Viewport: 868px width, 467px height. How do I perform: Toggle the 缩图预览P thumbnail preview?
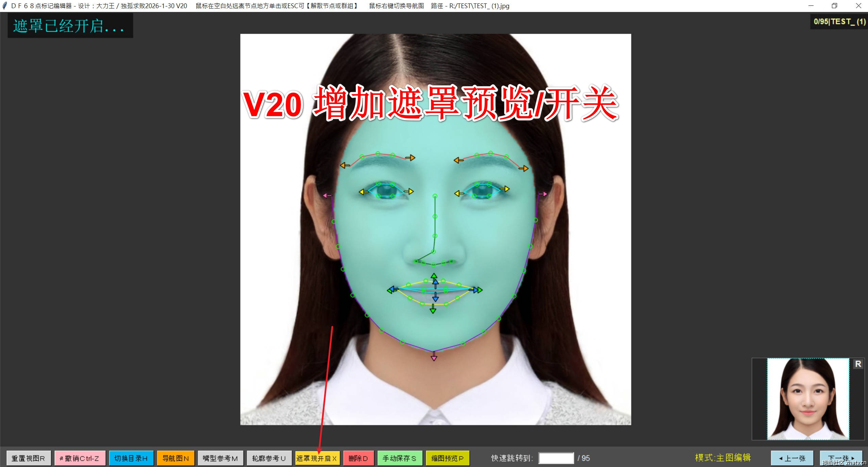(x=448, y=458)
